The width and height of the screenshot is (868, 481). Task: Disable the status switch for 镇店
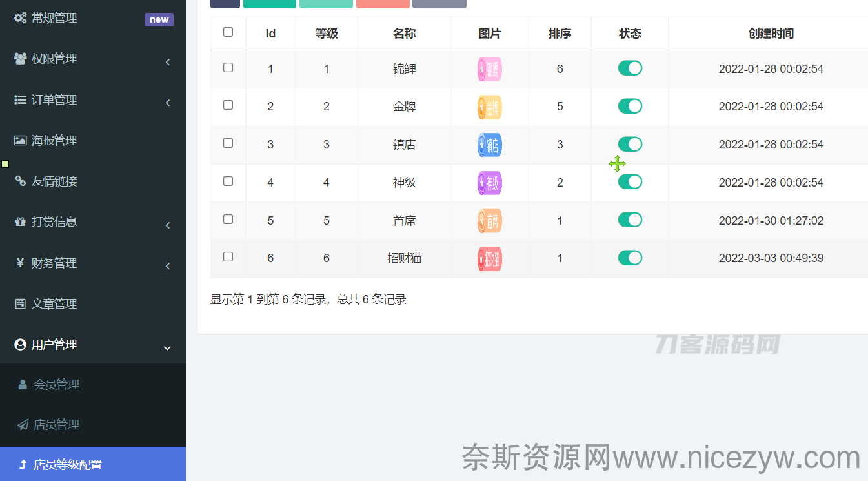(x=630, y=144)
